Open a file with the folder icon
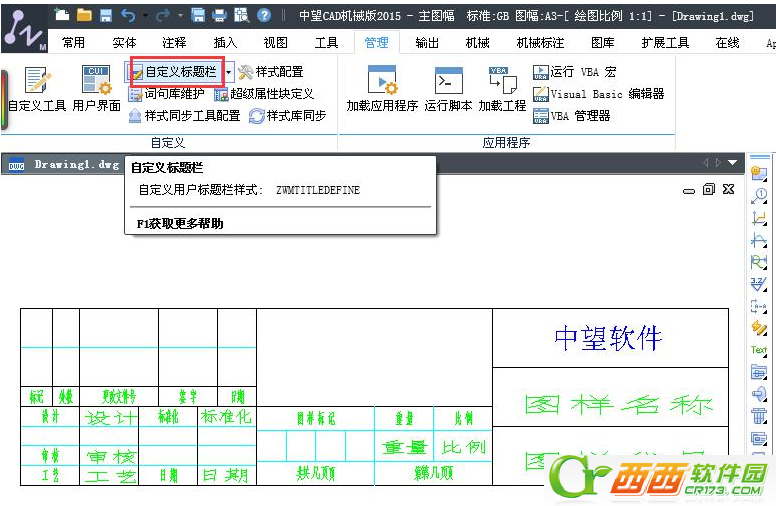The height and width of the screenshot is (506, 776). [84, 15]
